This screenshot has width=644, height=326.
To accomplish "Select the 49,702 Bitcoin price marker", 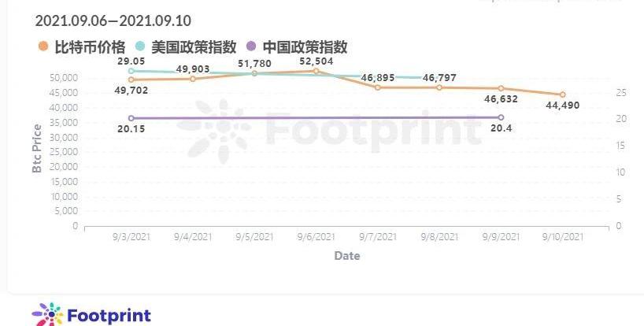I will pyautogui.click(x=131, y=80).
